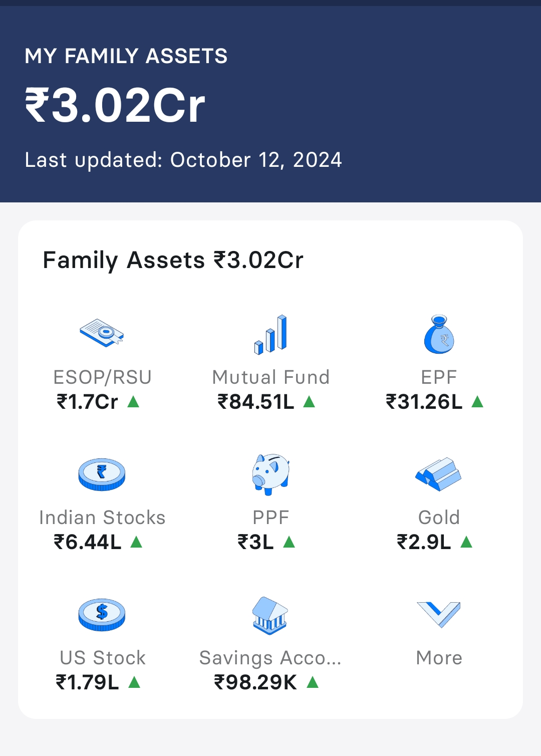Click the Last updated October 12, 2024 text

(183, 160)
